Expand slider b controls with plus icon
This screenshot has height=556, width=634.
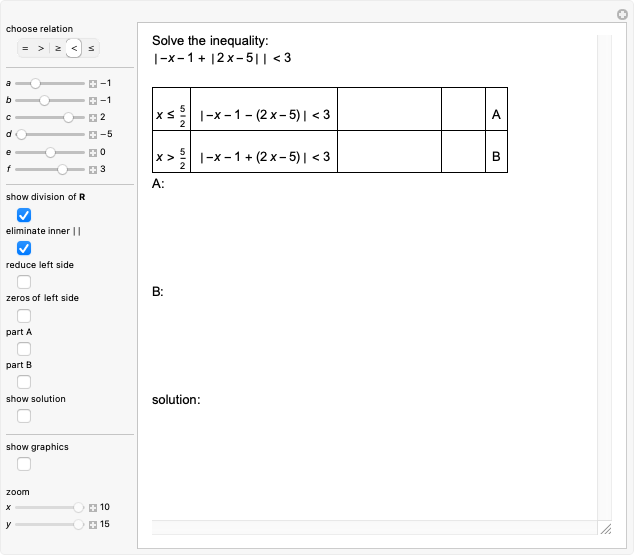(93, 100)
